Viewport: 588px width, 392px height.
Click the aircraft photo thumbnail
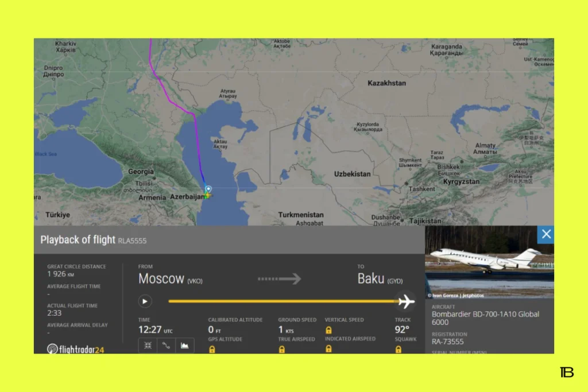click(x=488, y=261)
